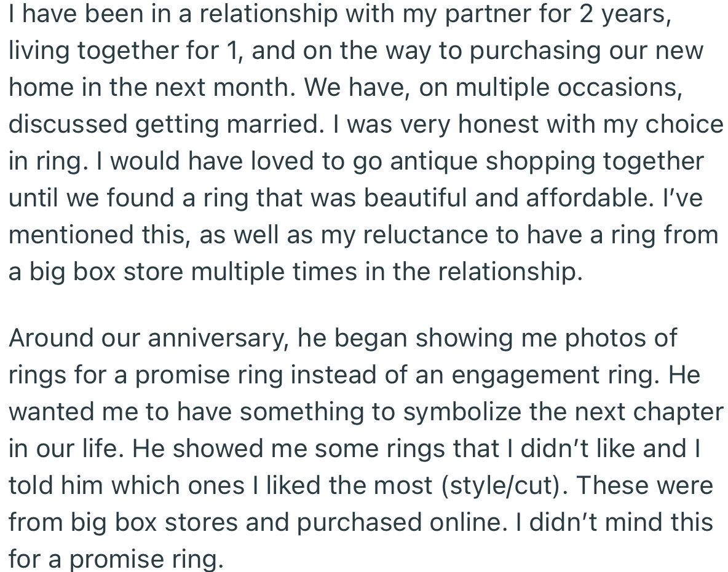The width and height of the screenshot is (728, 572).
Task: Click the words "multiple times in the relationship"
Action: coord(386,272)
